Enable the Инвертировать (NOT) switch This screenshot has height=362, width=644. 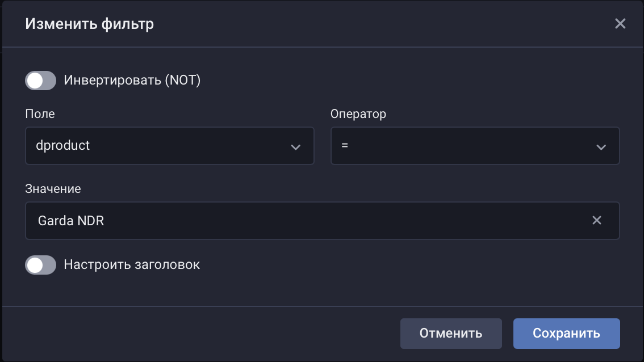click(x=40, y=81)
